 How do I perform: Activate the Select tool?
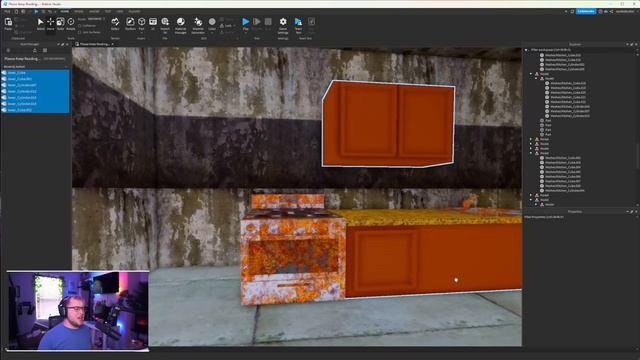tap(40, 24)
